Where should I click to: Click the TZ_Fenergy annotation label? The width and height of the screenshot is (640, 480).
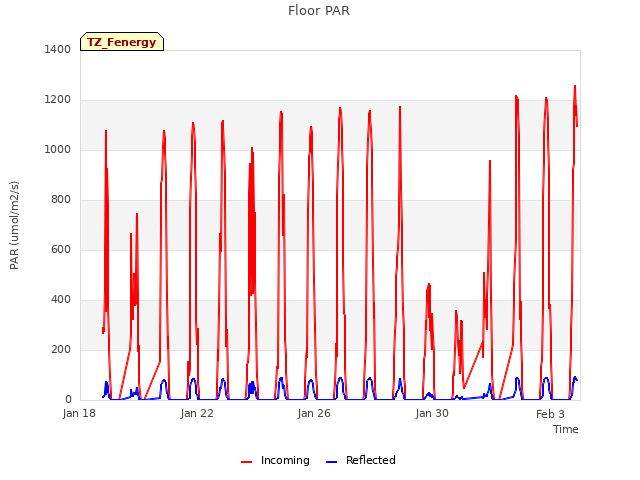pos(122,42)
